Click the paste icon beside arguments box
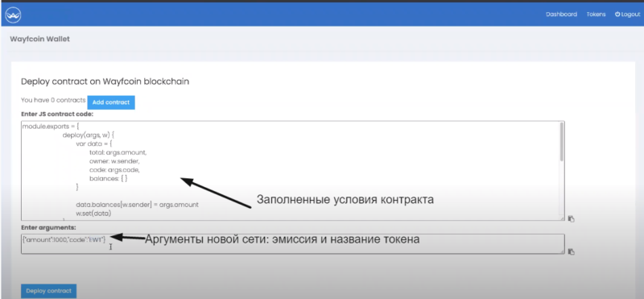The image size is (644, 299). point(571,251)
